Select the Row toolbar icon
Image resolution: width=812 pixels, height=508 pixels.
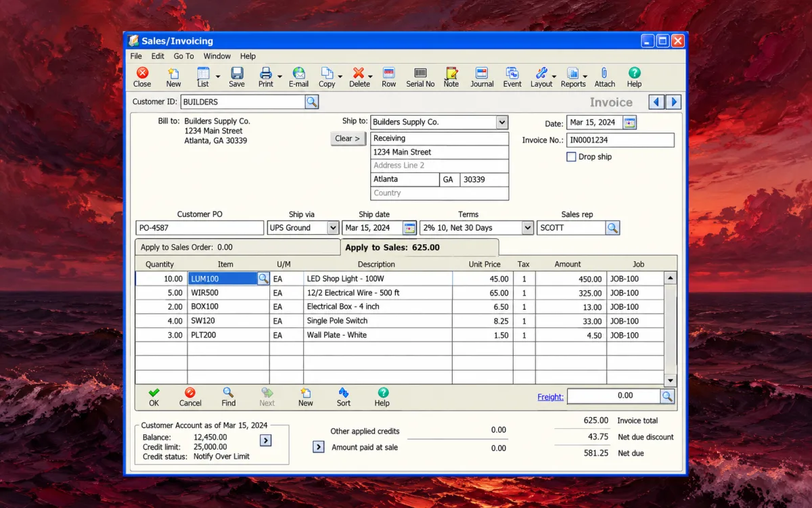388,73
